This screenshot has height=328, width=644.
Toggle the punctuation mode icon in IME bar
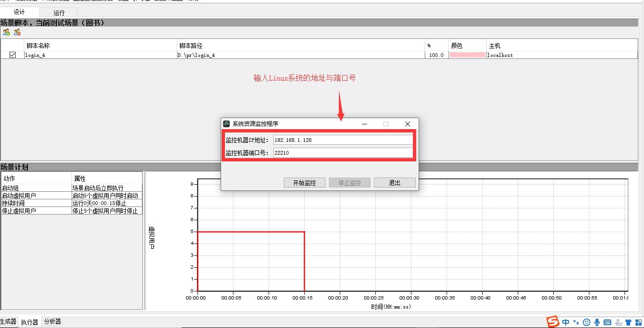point(576,322)
